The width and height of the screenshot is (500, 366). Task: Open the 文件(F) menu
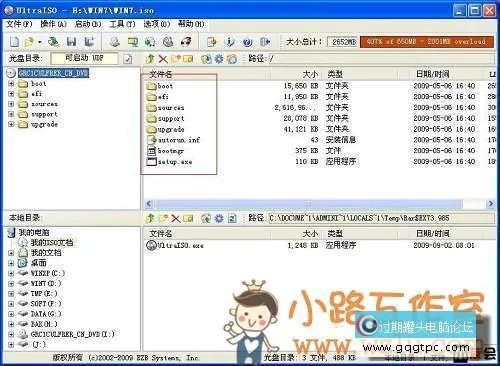[x=19, y=24]
